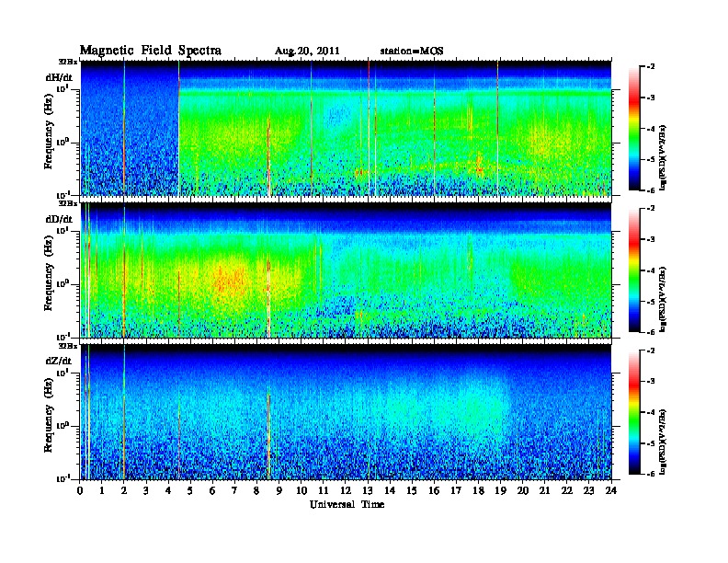This screenshot has height=563, width=728.
Task: Click the "Universal Time" axis title
Action: 347,504
